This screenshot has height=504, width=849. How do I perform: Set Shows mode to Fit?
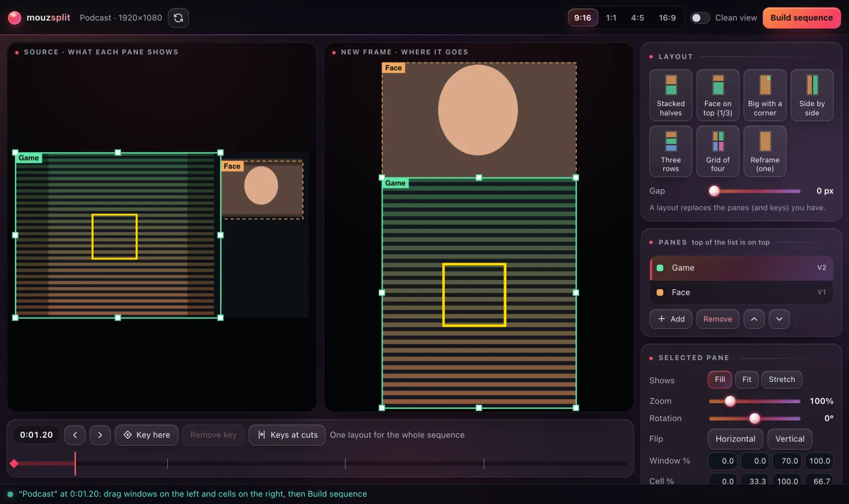click(x=747, y=379)
